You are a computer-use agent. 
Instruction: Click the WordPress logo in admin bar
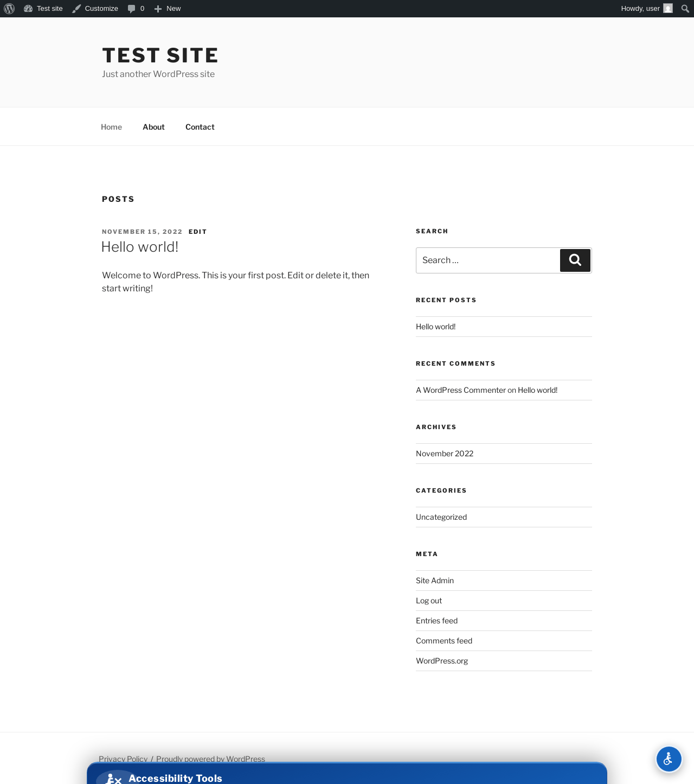coord(9,9)
